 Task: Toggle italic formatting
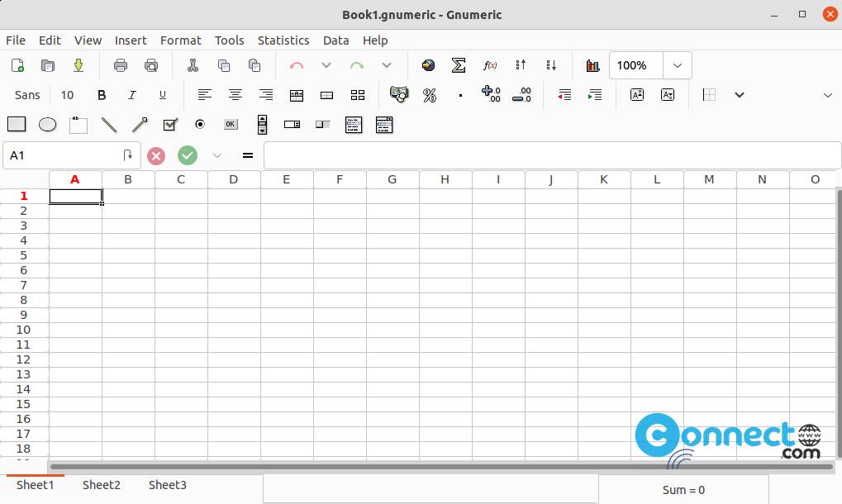pos(132,95)
